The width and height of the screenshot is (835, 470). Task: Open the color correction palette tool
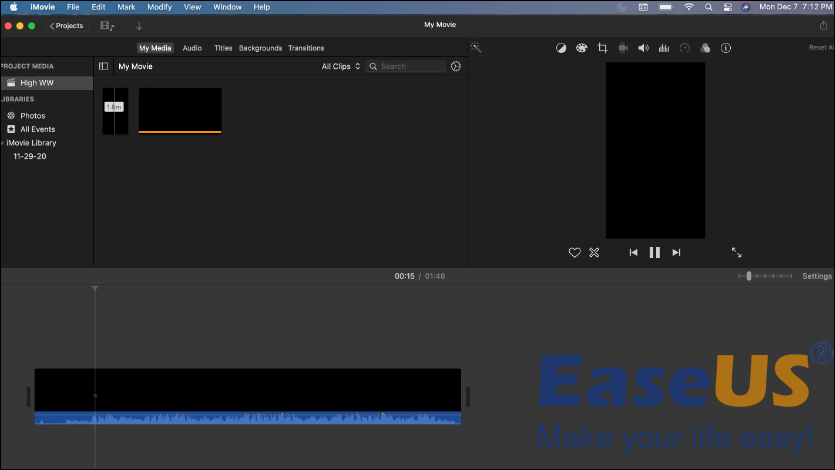(x=581, y=48)
